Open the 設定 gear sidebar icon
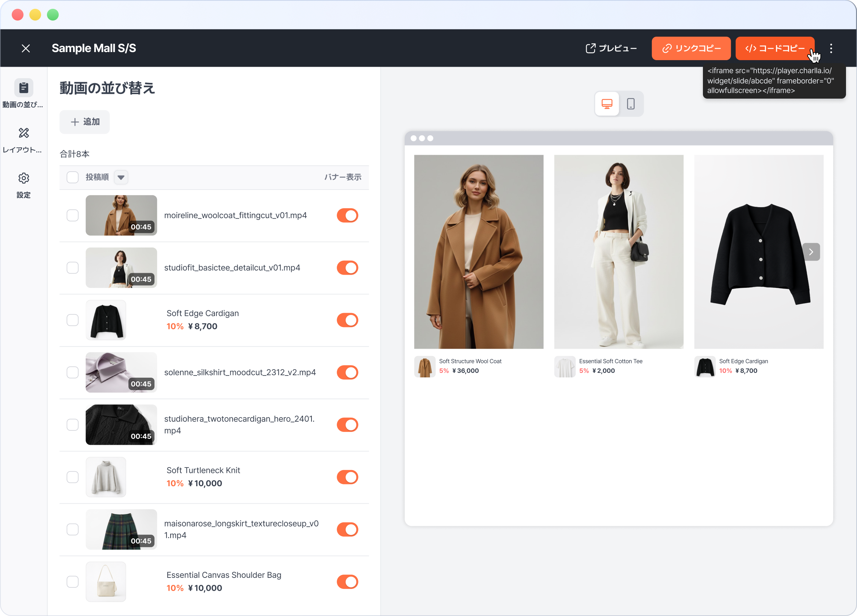Viewport: 857px width, 616px height. click(23, 178)
